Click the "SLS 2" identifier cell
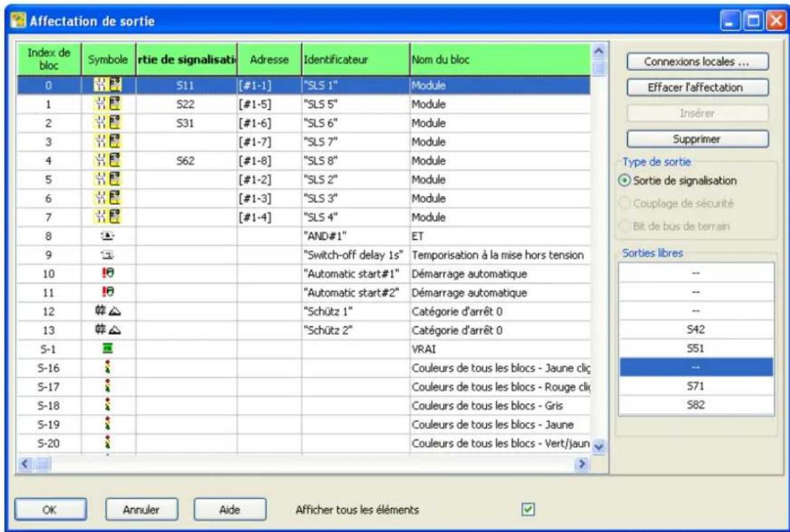 pos(356,180)
